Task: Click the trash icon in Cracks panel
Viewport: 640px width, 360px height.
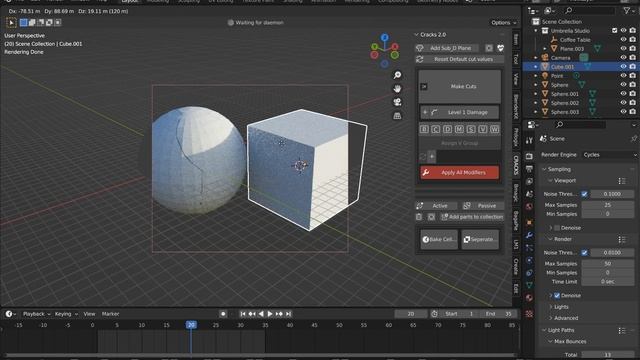Action: point(419,217)
